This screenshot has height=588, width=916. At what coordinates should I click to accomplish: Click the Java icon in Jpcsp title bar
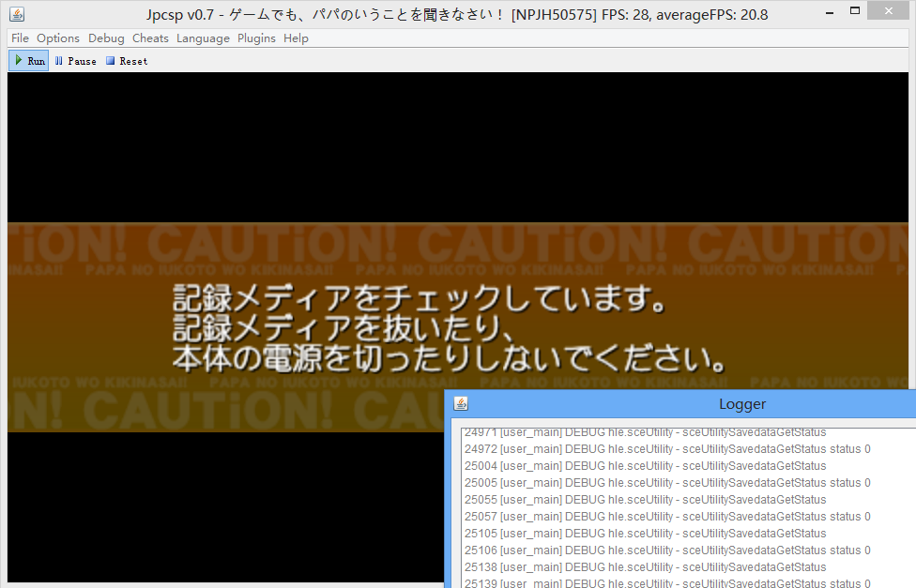(x=17, y=14)
